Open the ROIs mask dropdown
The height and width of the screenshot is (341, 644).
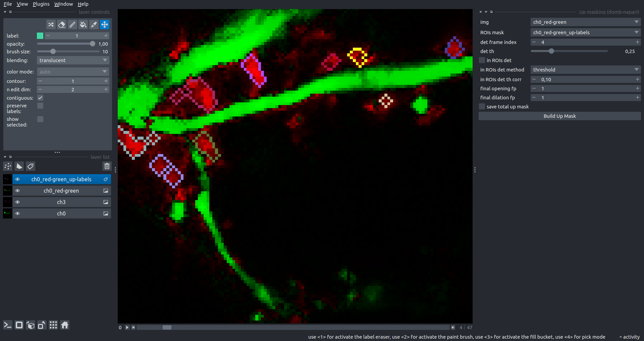click(586, 33)
